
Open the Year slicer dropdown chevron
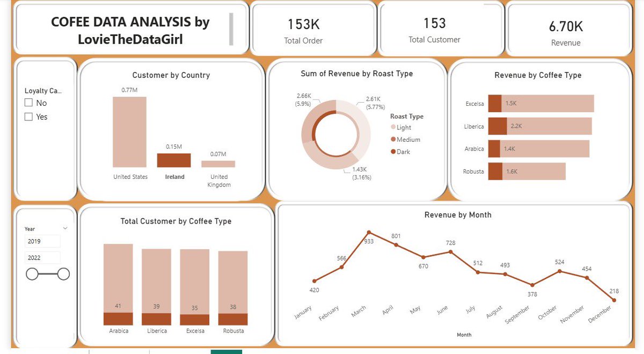(x=65, y=229)
